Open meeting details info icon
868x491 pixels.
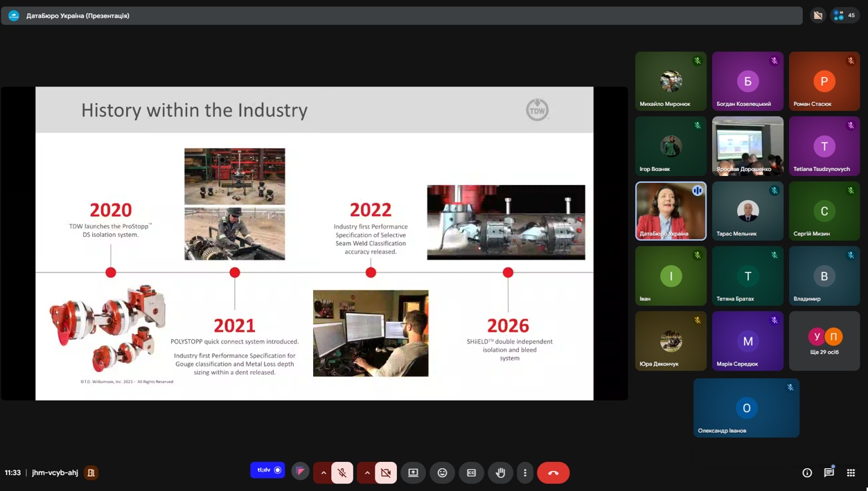(x=807, y=472)
